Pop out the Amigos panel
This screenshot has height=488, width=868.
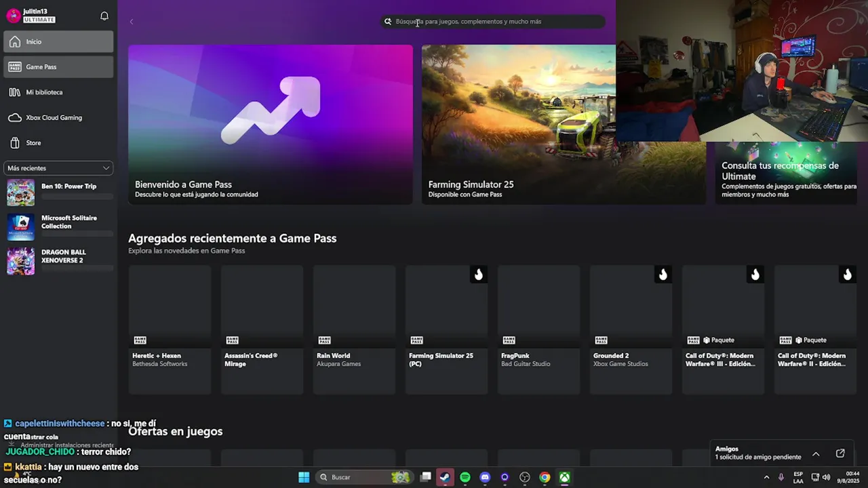pyautogui.click(x=840, y=453)
